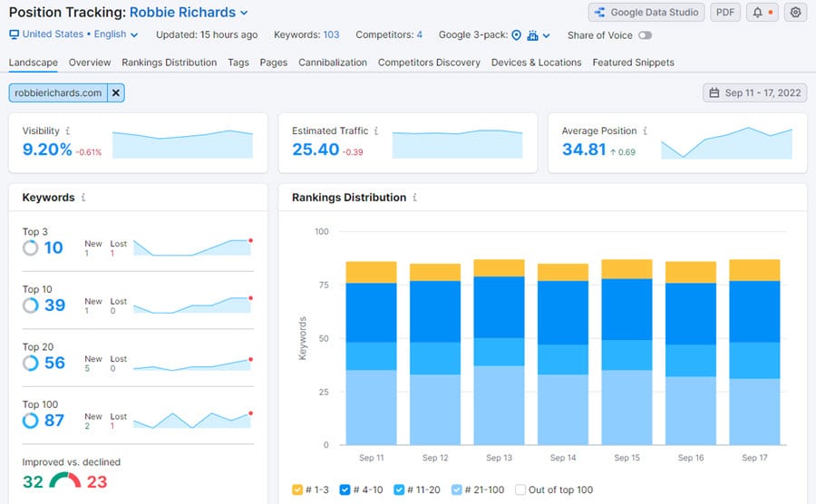
Task: Uncheck the # 1-3 legend checkbox
Action: (297, 489)
